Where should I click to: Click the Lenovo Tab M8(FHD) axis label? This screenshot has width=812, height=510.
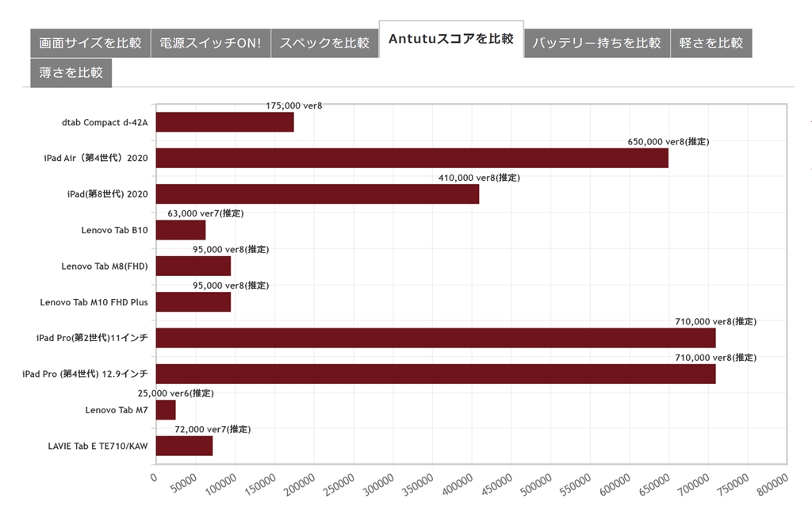[105, 267]
